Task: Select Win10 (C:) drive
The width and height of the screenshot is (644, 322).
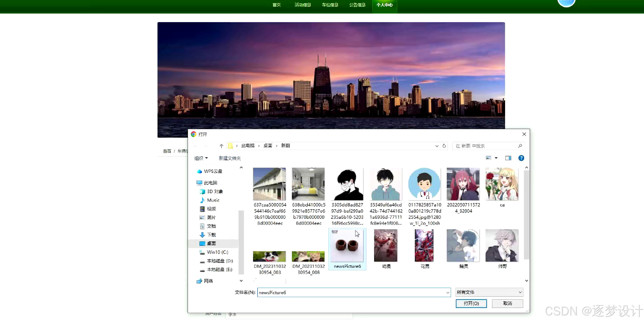Action: [x=217, y=252]
